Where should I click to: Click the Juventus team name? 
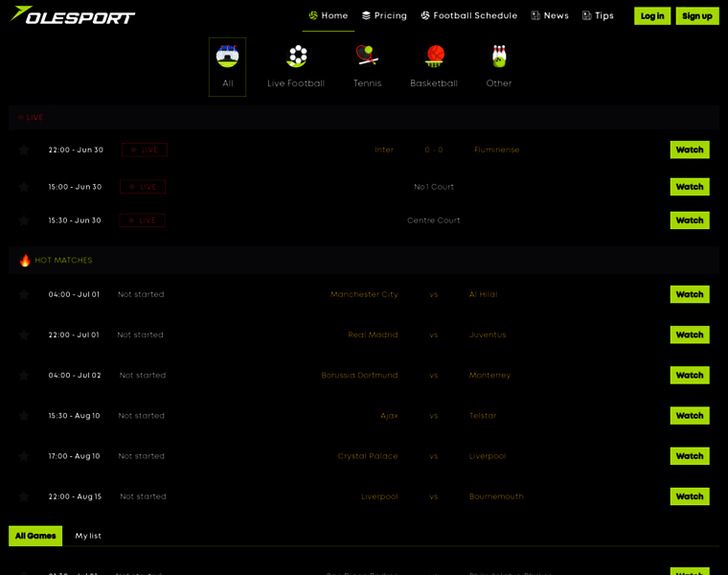[x=488, y=334]
